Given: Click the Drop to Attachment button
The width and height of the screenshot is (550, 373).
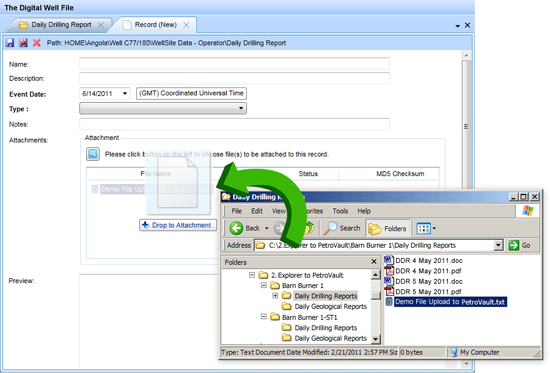Looking at the screenshot, I should [178, 225].
